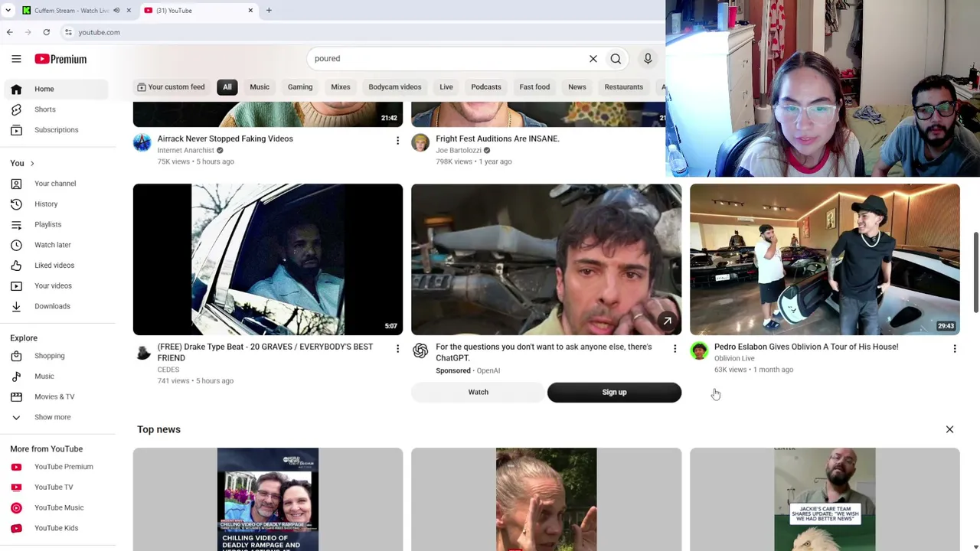Open the Pedro Eslabon house tour thumbnail
The image size is (980, 551).
(x=825, y=259)
